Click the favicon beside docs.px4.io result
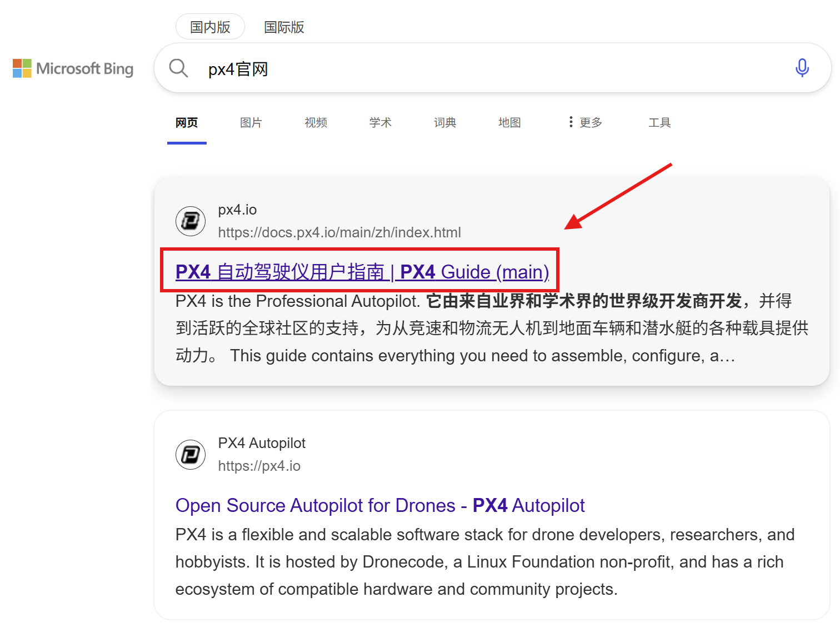The image size is (840, 627). click(x=191, y=221)
